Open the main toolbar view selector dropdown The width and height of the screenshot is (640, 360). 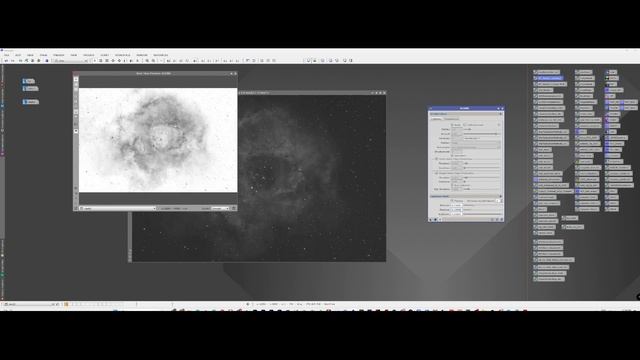[71, 60]
